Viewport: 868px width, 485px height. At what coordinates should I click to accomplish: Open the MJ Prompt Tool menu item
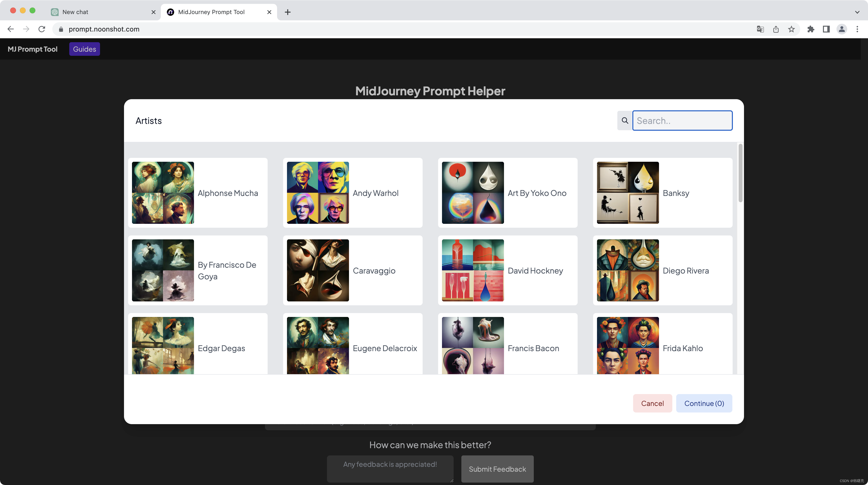(32, 49)
